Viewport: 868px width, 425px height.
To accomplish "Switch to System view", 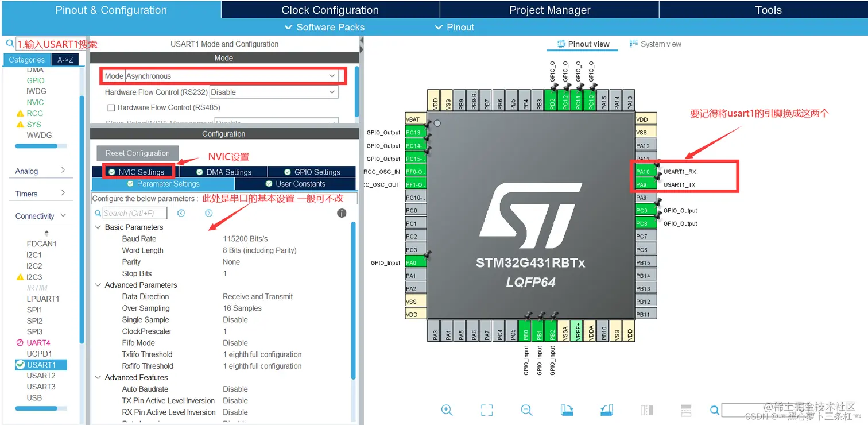I will (655, 44).
